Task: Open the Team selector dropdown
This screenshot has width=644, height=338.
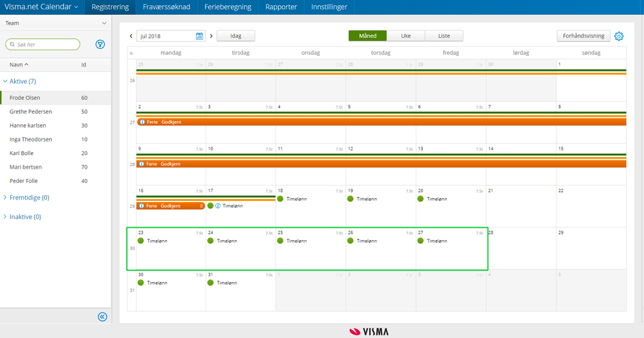Action: (x=55, y=23)
